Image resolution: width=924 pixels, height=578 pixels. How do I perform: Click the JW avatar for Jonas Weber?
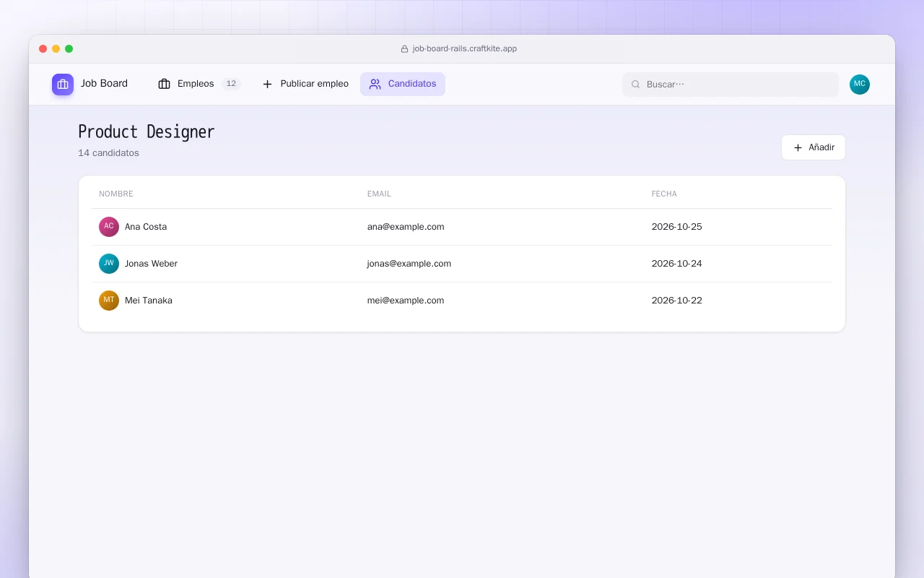(109, 264)
